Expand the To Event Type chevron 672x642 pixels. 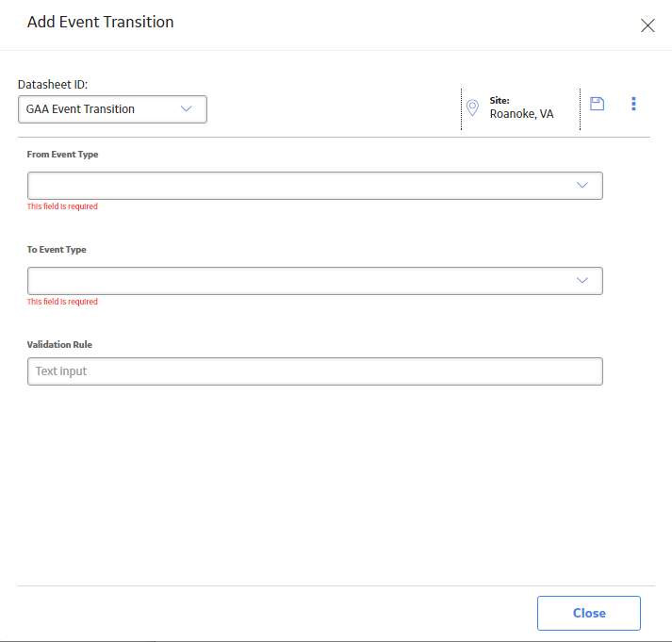pos(582,280)
